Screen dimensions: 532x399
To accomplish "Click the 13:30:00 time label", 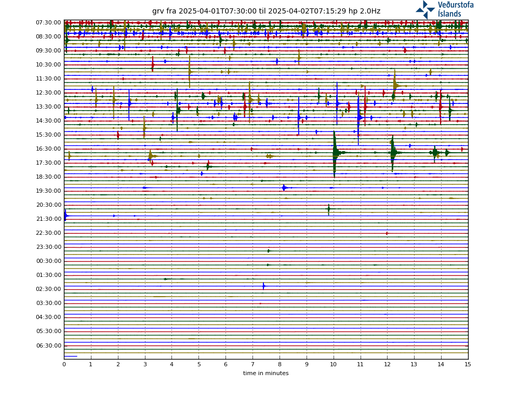I will (x=48, y=107).
